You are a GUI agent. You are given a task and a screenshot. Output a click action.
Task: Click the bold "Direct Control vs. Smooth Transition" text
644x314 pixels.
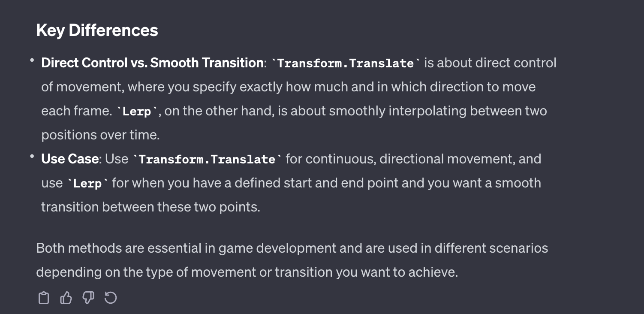tap(152, 63)
